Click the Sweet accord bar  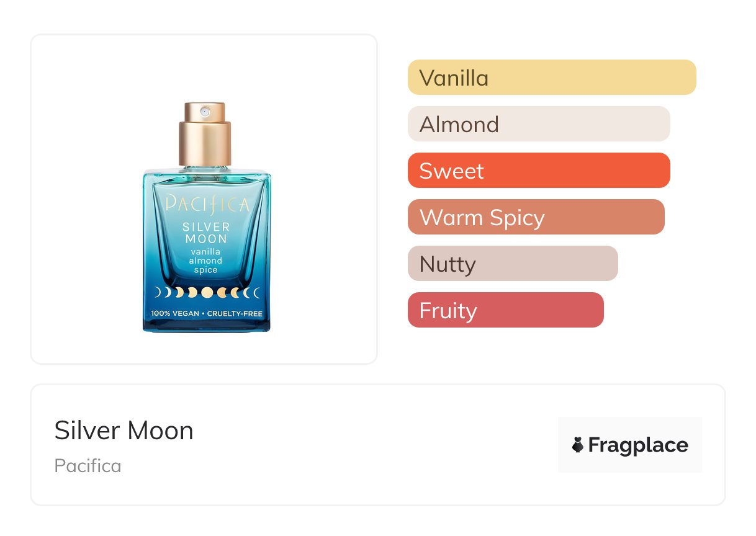pyautogui.click(x=539, y=171)
